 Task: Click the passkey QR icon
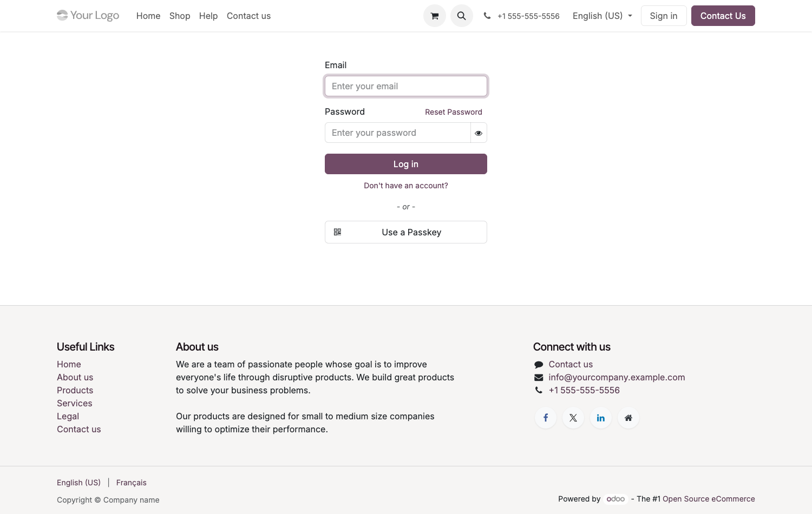coord(337,232)
